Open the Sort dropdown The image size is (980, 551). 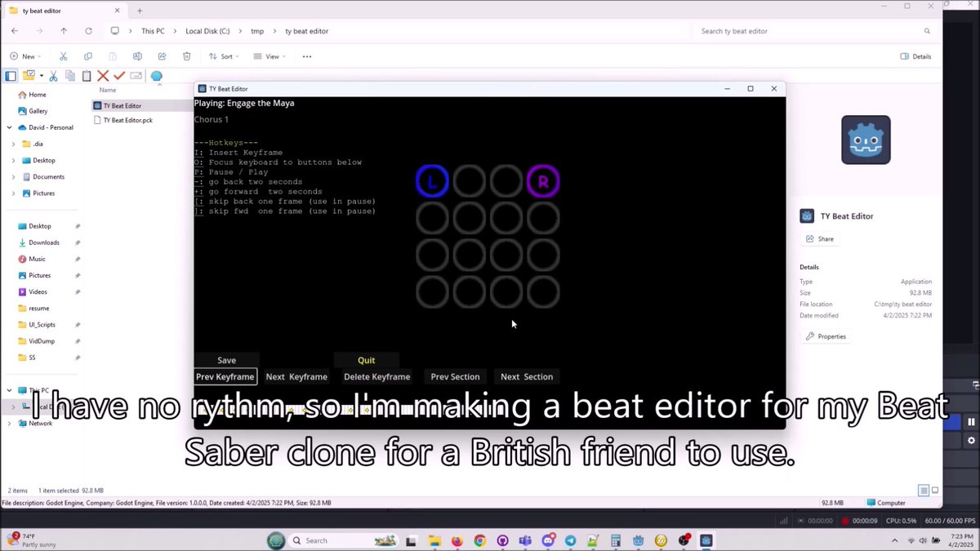pos(222,56)
